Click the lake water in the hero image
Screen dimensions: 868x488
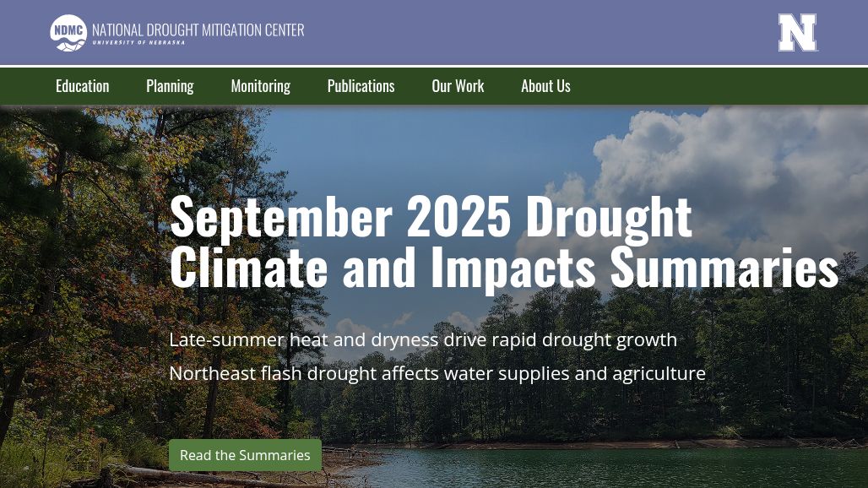tap(591, 469)
